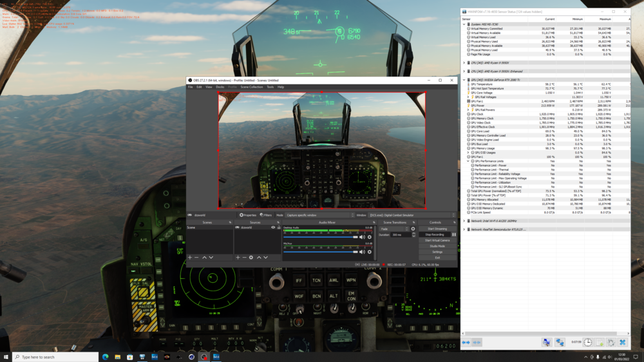Add a new source with plus icon
644x362 pixels.
[238, 258]
